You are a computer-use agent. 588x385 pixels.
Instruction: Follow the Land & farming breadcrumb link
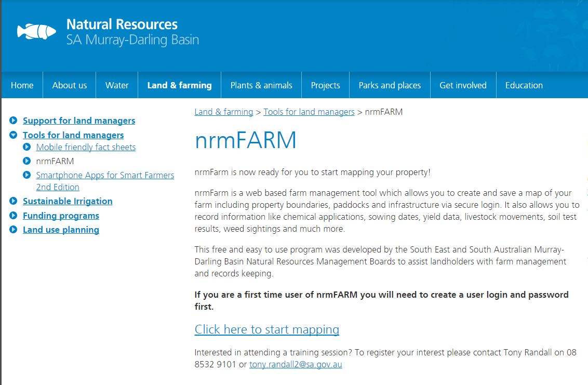[224, 112]
